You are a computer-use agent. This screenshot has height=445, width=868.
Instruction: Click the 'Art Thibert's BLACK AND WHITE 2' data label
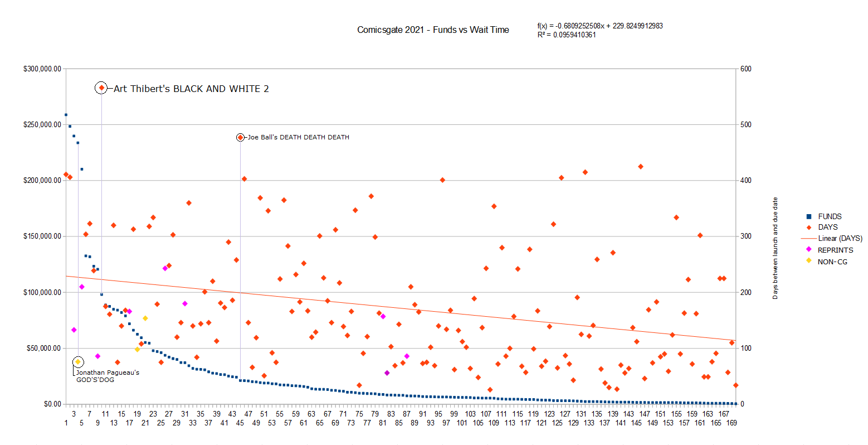point(191,89)
